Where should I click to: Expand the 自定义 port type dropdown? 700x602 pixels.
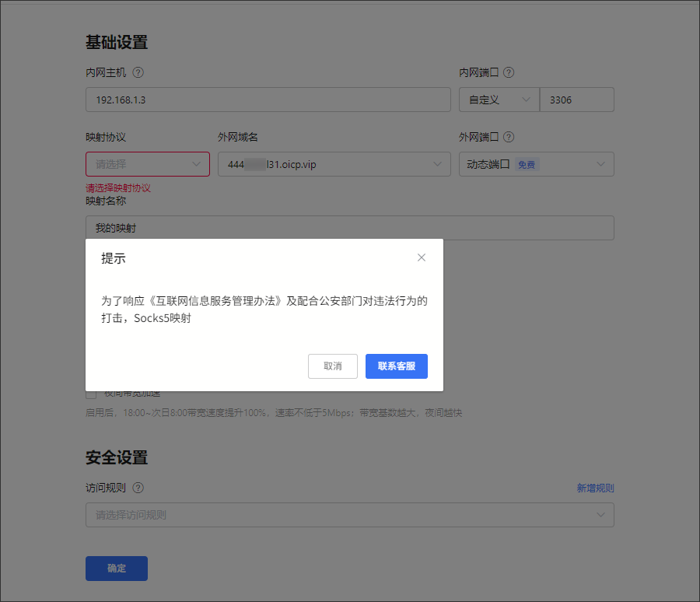[x=499, y=100]
